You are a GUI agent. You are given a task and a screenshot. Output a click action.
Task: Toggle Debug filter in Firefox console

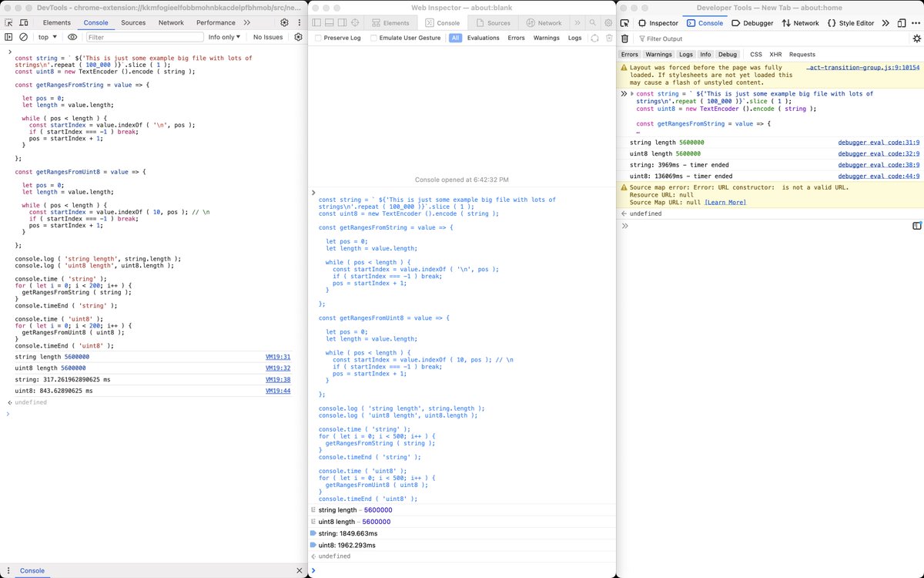coord(728,55)
